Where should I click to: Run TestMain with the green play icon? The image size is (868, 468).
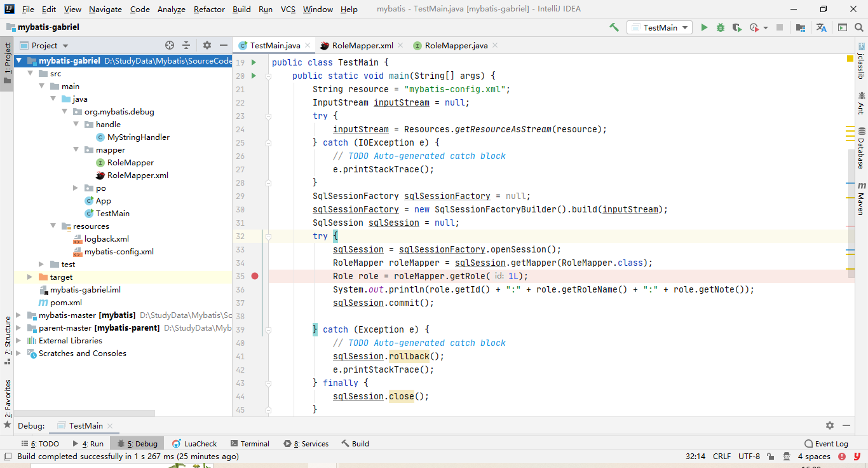(704, 27)
